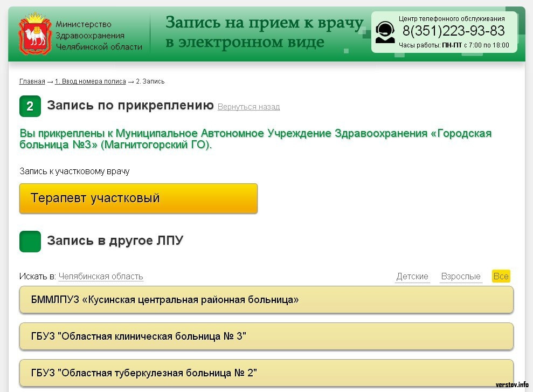This screenshot has width=533, height=392.
Task: Click the 'Запись в другое ЛПУ' heading
Action: coord(115,240)
